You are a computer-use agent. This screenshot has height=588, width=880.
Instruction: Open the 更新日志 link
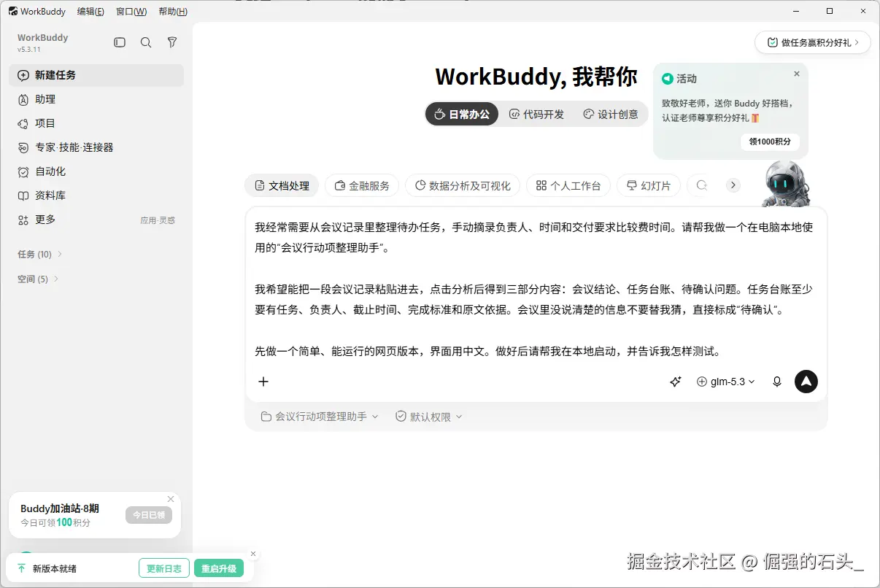pyautogui.click(x=164, y=568)
